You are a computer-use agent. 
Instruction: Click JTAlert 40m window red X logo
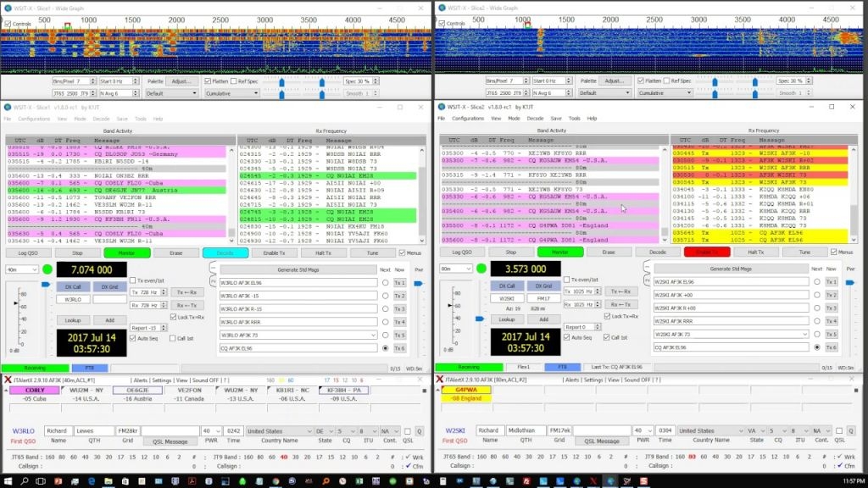tap(8, 380)
